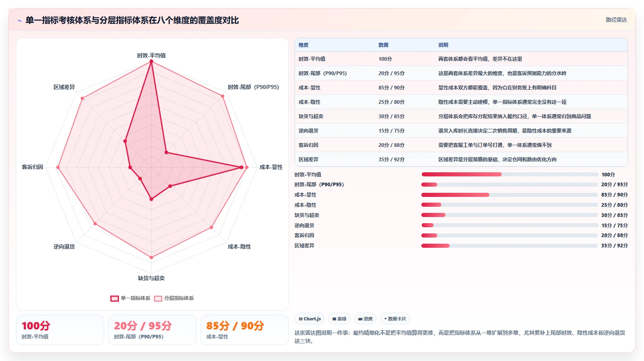Click the 时效-尾部 (P90/P95) progress bar

(509, 185)
